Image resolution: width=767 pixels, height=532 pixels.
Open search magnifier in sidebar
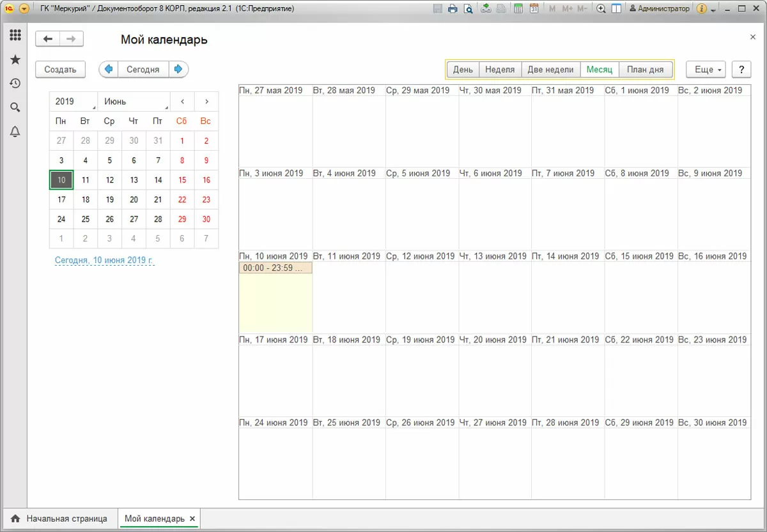15,107
